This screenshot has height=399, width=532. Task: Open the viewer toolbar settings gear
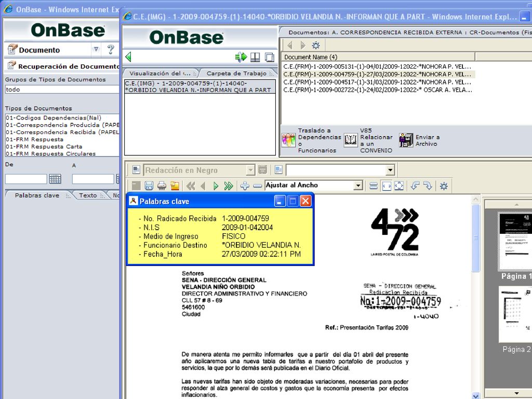444,185
